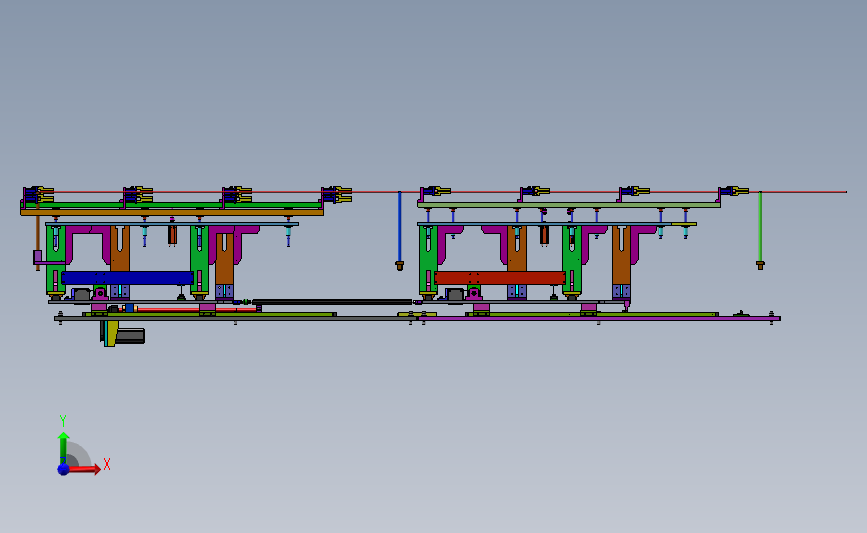Select the black horizontal rod between assemblies
Image resolution: width=867 pixels, height=533 pixels.
pos(332,302)
